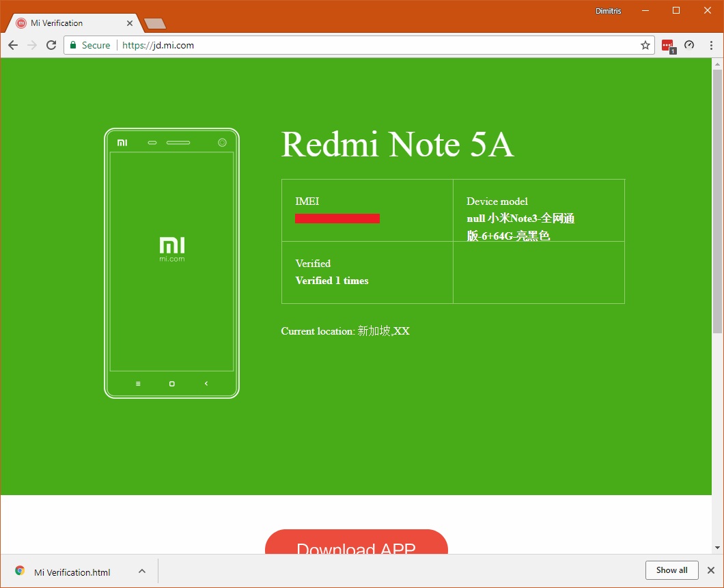Reload the page with the refresh icon
Viewport: 724px width, 588px height.
click(51, 45)
